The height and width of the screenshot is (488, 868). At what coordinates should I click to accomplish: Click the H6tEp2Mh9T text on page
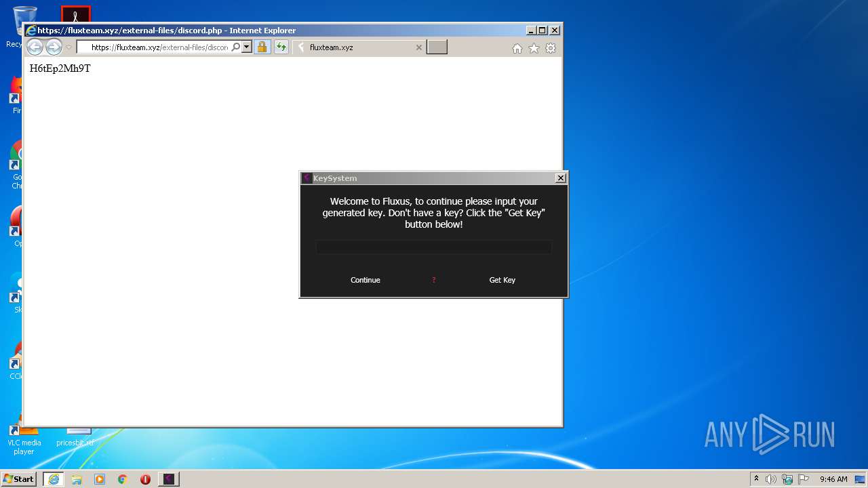pos(60,68)
